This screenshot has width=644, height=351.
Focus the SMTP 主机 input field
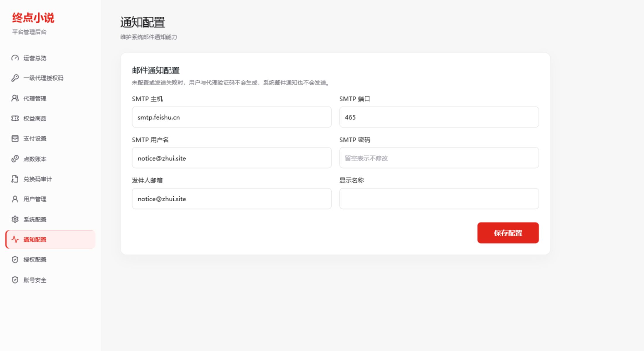(x=232, y=117)
